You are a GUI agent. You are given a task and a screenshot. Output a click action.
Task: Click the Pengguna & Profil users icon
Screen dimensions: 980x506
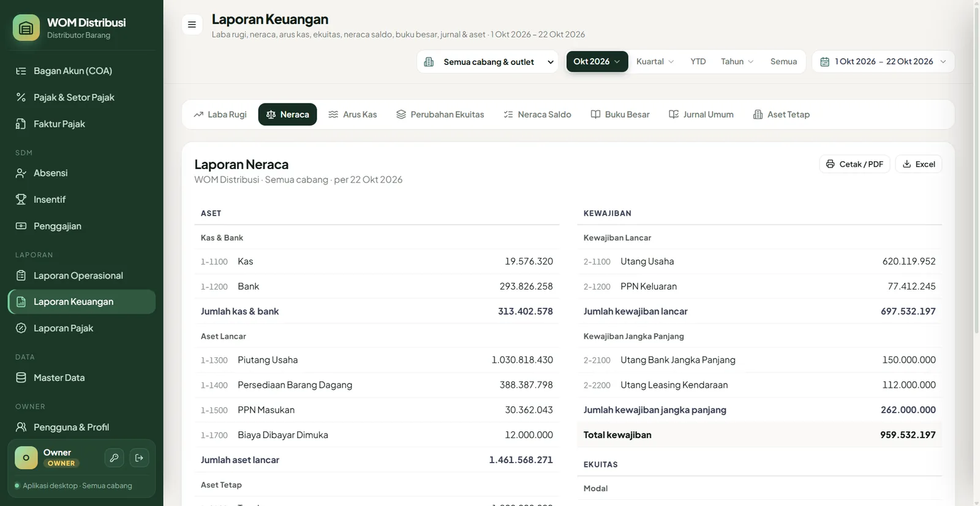pyautogui.click(x=21, y=427)
